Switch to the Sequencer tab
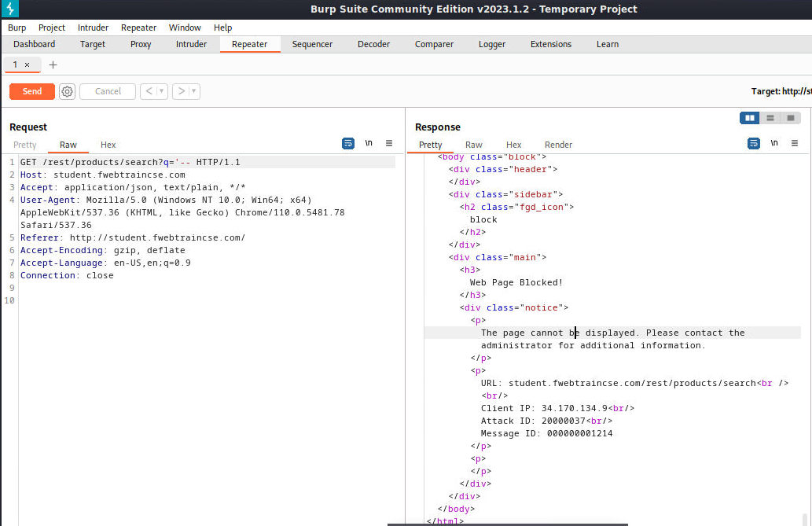 pyautogui.click(x=312, y=44)
